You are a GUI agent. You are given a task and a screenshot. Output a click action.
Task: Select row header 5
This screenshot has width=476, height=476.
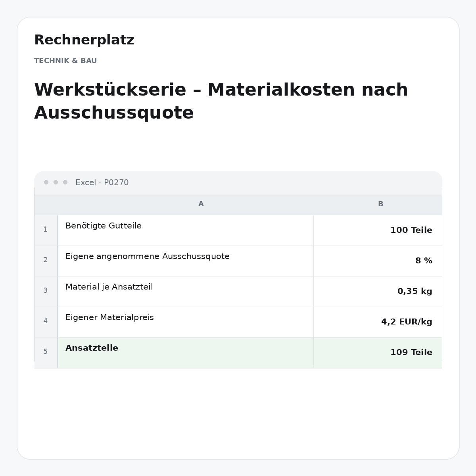pyautogui.click(x=46, y=352)
